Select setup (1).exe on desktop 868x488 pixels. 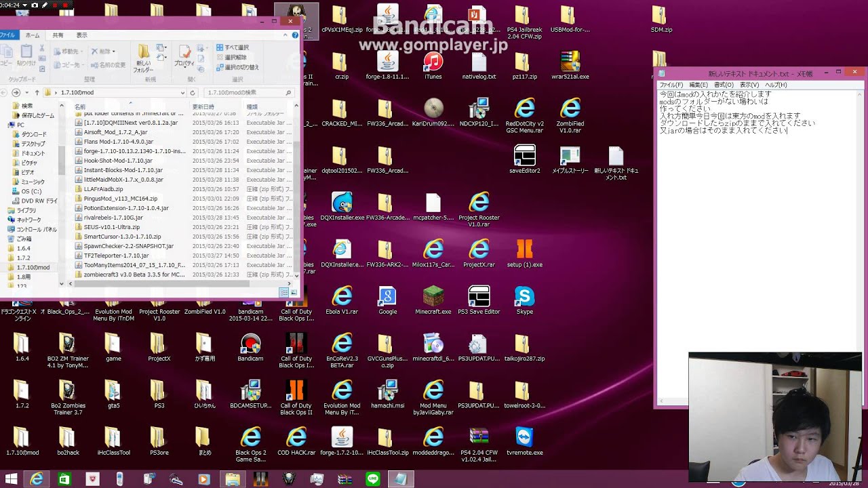(524, 253)
